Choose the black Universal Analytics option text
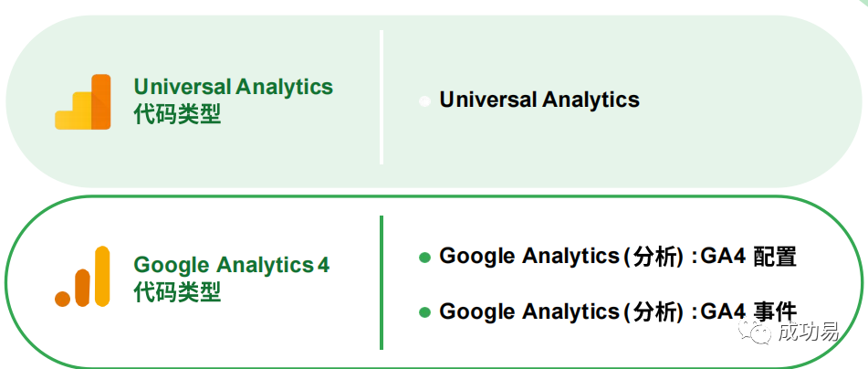The width and height of the screenshot is (868, 369). point(539,100)
